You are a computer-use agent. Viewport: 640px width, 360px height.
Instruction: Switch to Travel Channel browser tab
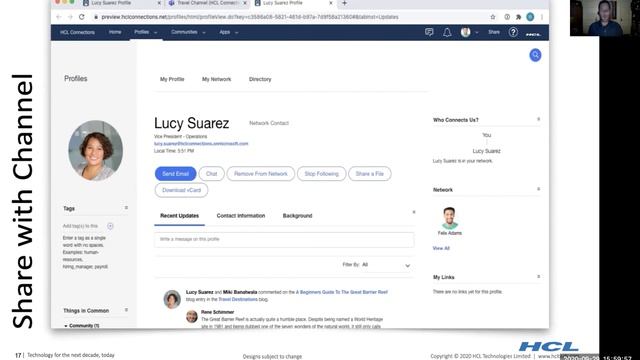(208, 3)
